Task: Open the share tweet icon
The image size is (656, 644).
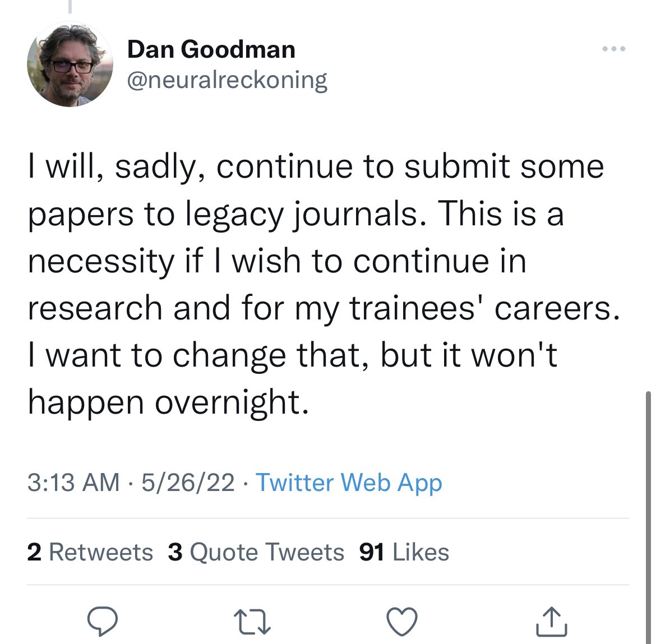Action: point(552,621)
